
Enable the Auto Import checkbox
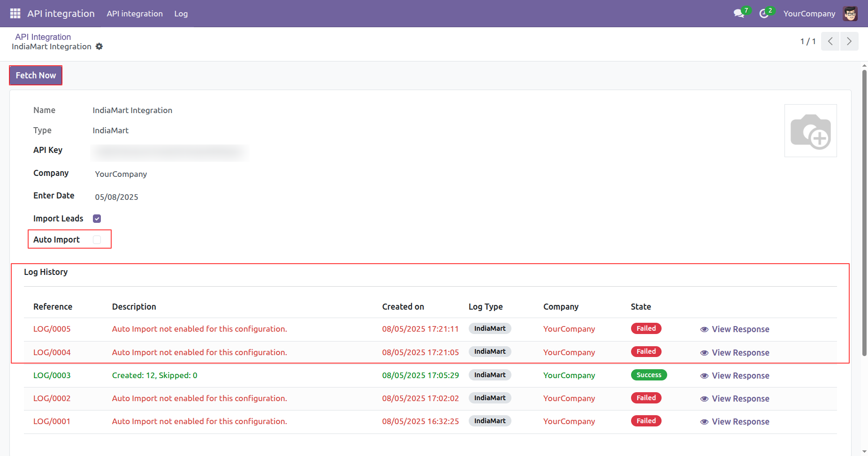click(x=97, y=240)
